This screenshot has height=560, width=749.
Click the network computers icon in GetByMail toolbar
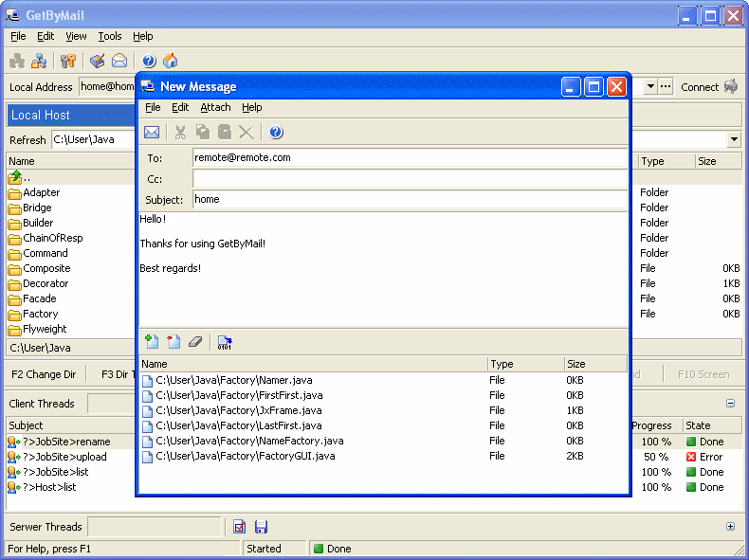click(39, 61)
